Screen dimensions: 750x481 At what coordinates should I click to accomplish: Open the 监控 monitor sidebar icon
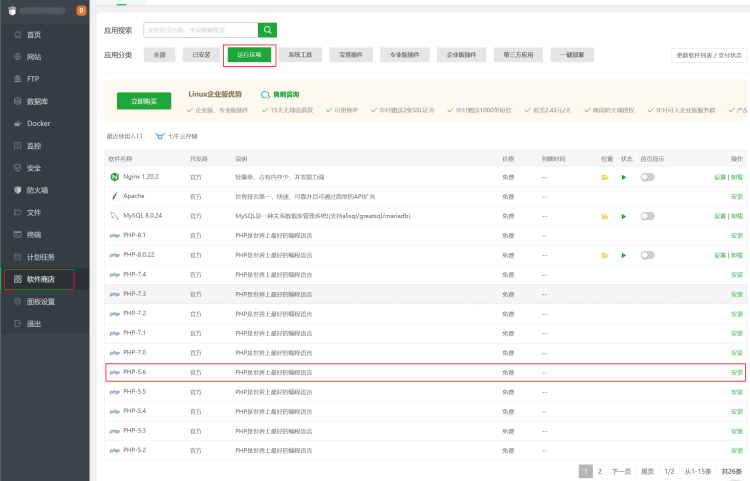pyautogui.click(x=18, y=145)
